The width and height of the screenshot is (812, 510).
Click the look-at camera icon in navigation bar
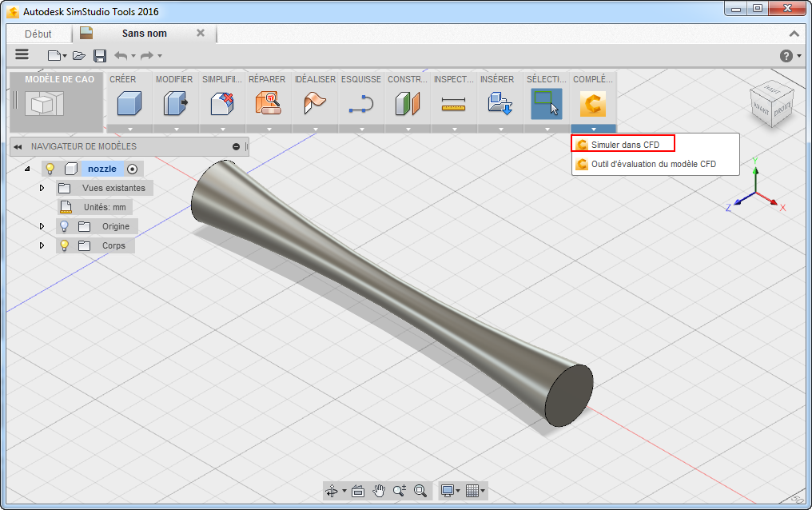(358, 491)
